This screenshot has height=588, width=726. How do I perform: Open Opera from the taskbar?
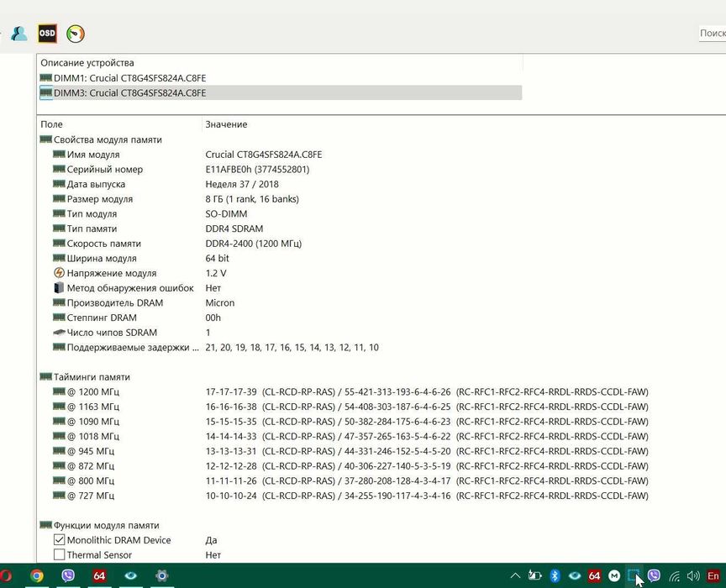click(x=6, y=575)
